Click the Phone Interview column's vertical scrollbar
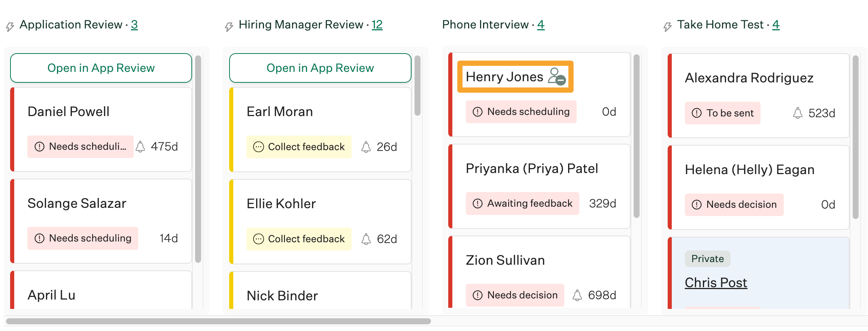868x331 pixels. click(636, 136)
